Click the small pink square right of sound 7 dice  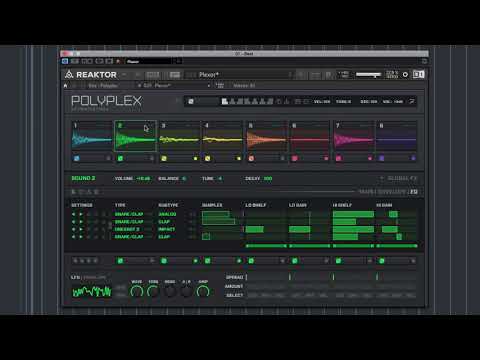(x=370, y=159)
